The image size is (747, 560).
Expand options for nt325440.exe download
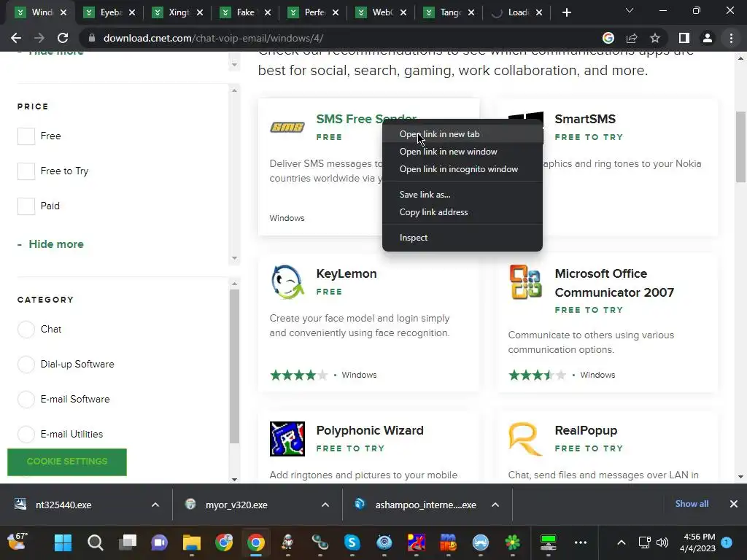click(x=155, y=505)
